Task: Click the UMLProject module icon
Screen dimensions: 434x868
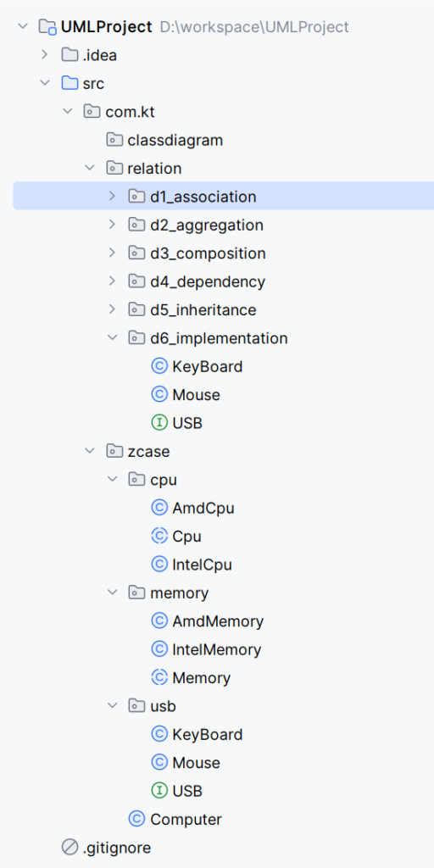Action: tap(47, 26)
